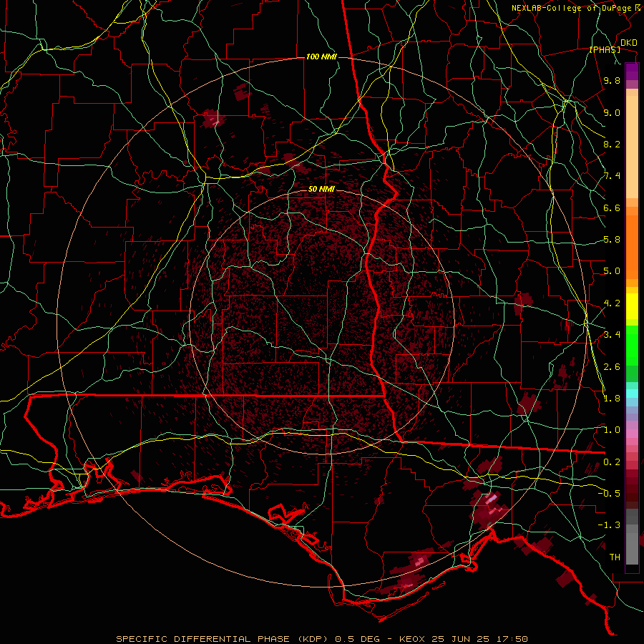
Task: Click the 1.0 scale value
Action: point(612,430)
